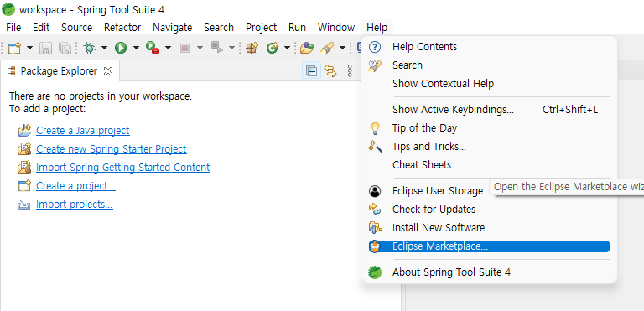Open the Window menu

pyautogui.click(x=336, y=28)
